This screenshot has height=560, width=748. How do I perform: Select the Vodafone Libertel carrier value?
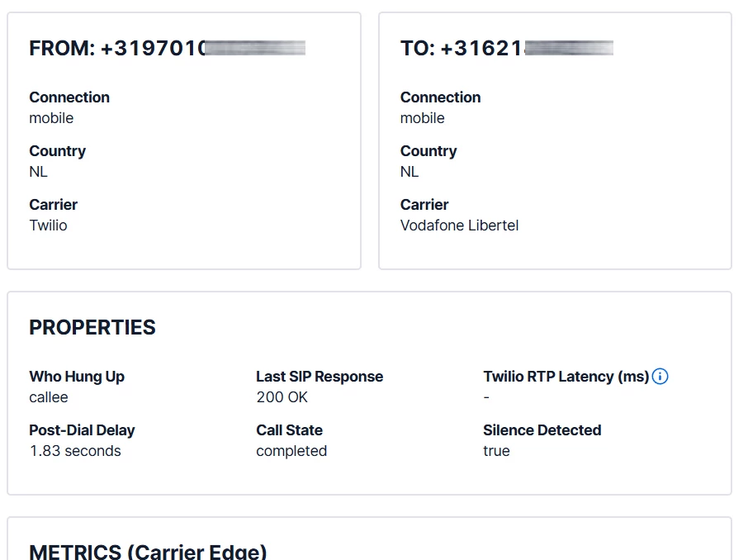[x=459, y=225]
